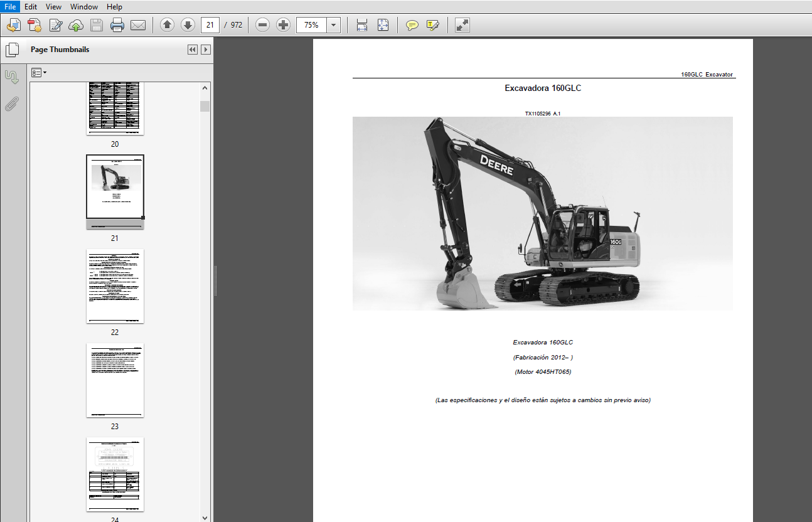Switch to read mode with expand icon

tap(462, 25)
